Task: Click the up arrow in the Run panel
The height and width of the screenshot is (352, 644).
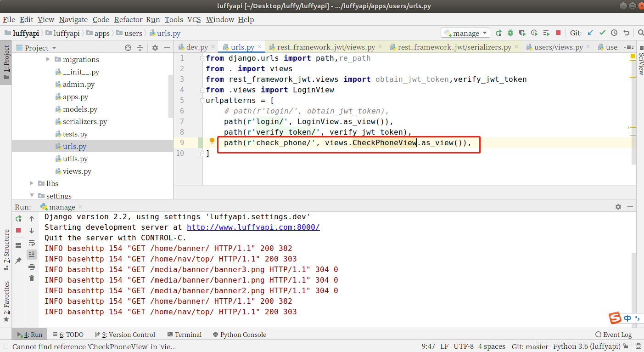Action: click(x=32, y=219)
